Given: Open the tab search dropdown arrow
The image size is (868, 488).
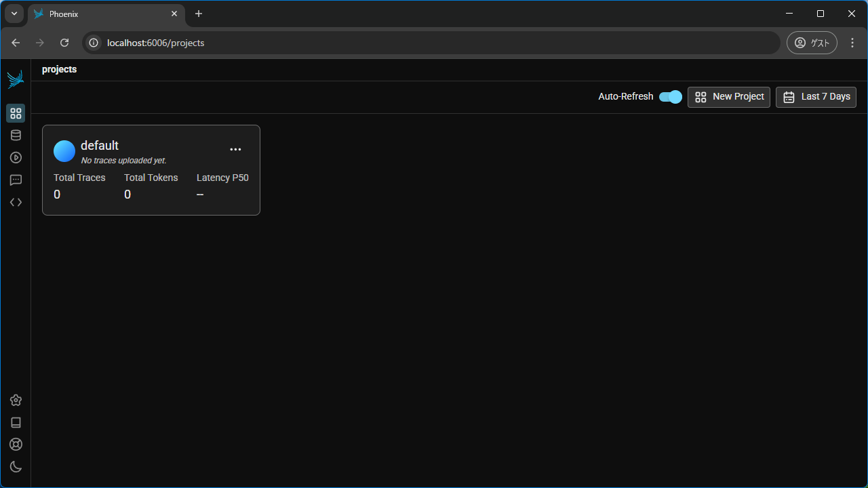Looking at the screenshot, I should [x=14, y=14].
